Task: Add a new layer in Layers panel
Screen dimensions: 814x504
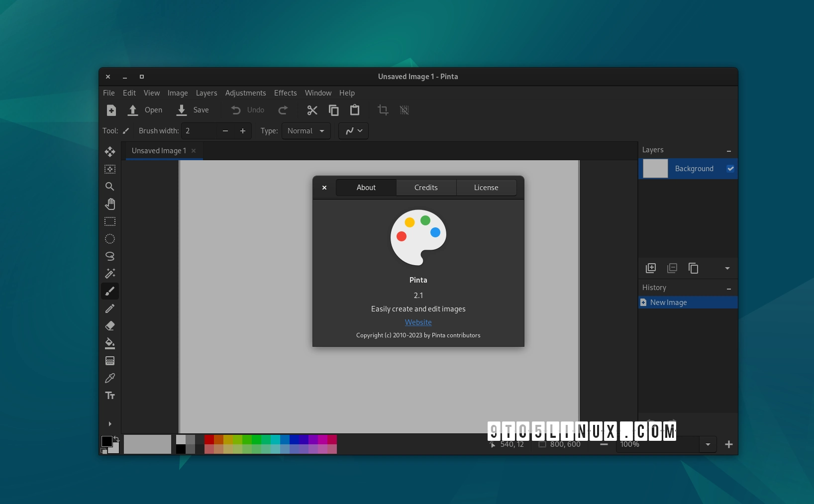Action: pos(650,268)
